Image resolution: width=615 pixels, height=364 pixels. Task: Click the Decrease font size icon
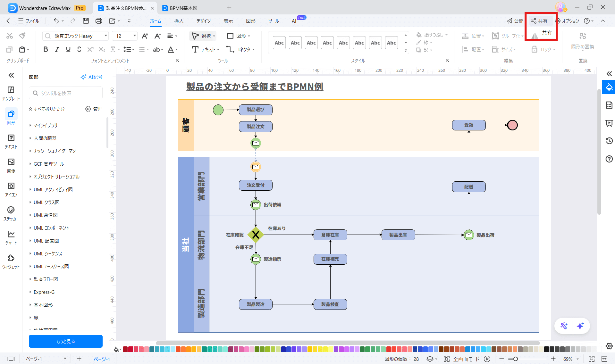point(157,36)
